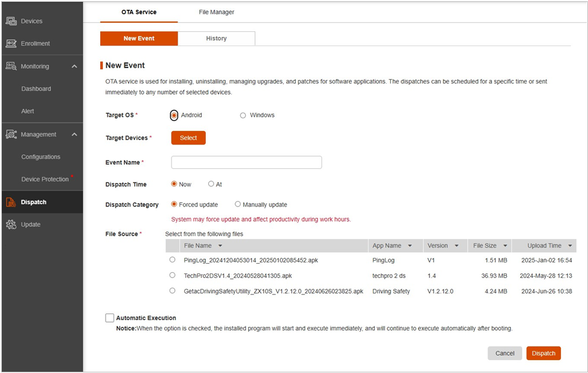Open the Upload Time column dropdown arrow

(x=570, y=246)
